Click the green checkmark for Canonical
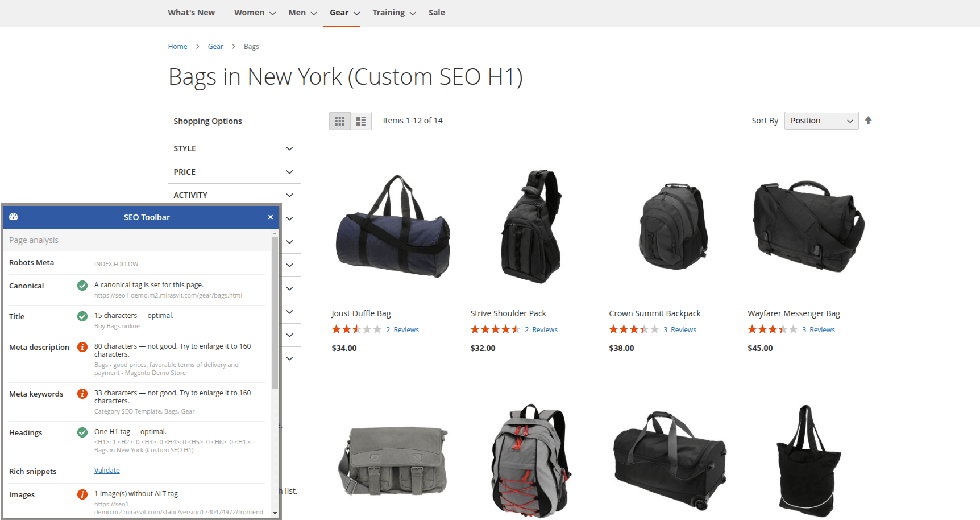 (x=82, y=285)
